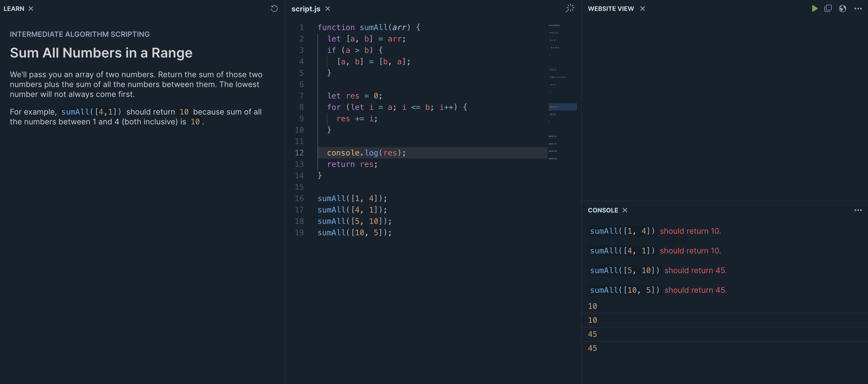Run the code with the green play icon

coord(814,8)
